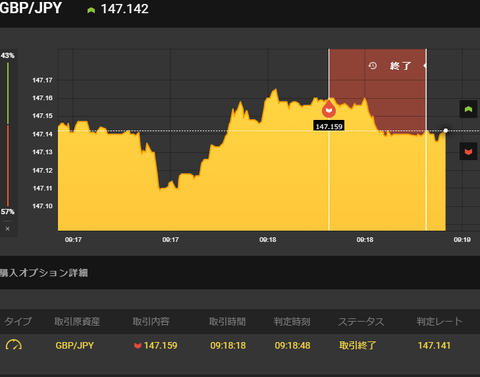The width and height of the screenshot is (480, 377).
Task: Click the 取引内容 column header
Action: [x=151, y=321]
